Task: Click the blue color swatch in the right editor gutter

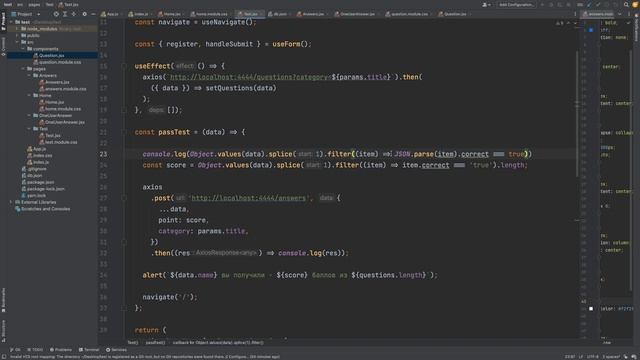Action: [591, 30]
